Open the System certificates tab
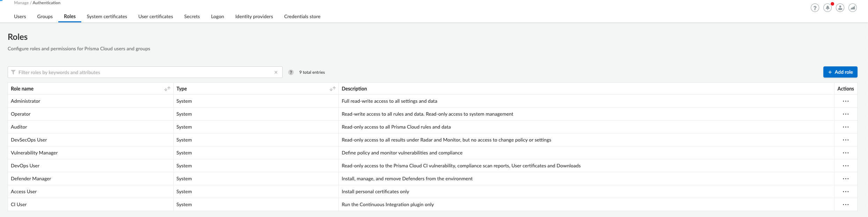The height and width of the screenshot is (217, 868). tap(107, 16)
